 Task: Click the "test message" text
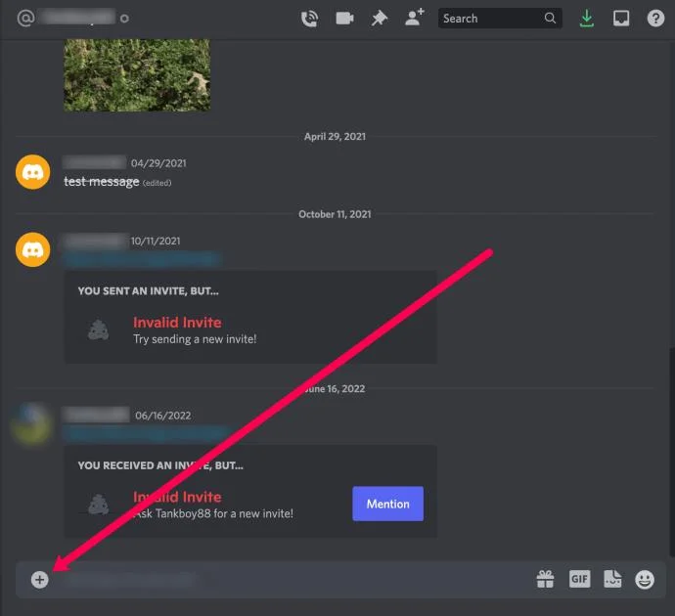pos(102,182)
